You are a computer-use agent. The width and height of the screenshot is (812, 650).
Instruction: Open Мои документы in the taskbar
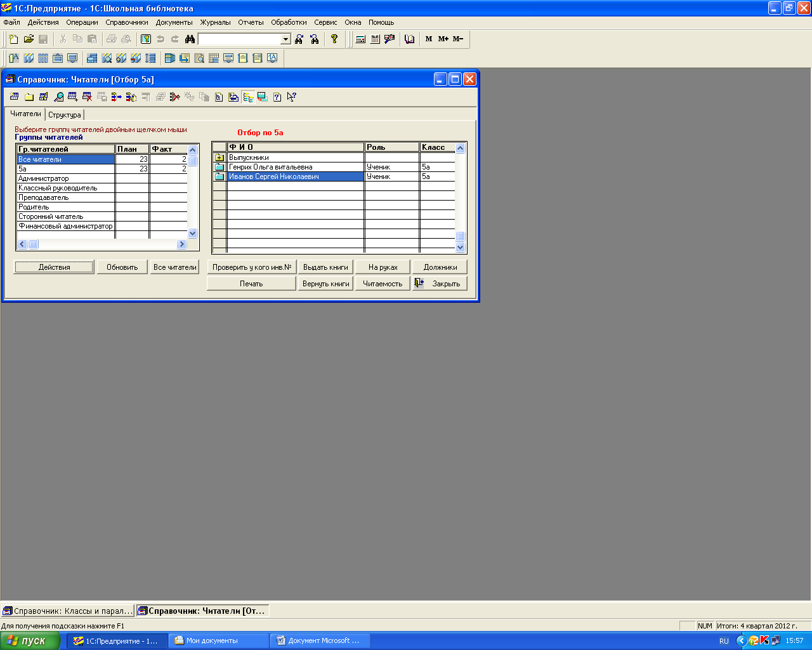pyautogui.click(x=218, y=641)
